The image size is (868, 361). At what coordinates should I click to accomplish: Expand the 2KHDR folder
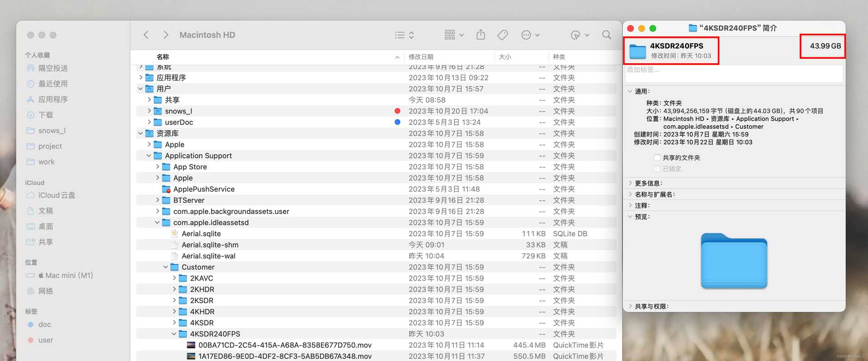174,290
